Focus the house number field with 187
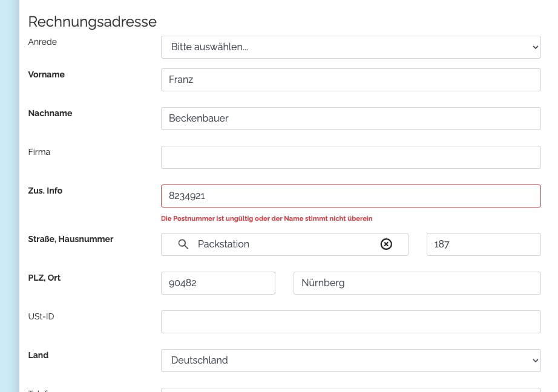The height and width of the screenshot is (392, 558). tap(483, 244)
